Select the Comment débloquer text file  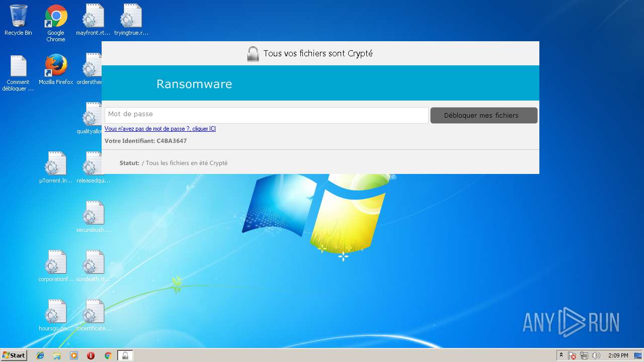tap(18, 73)
